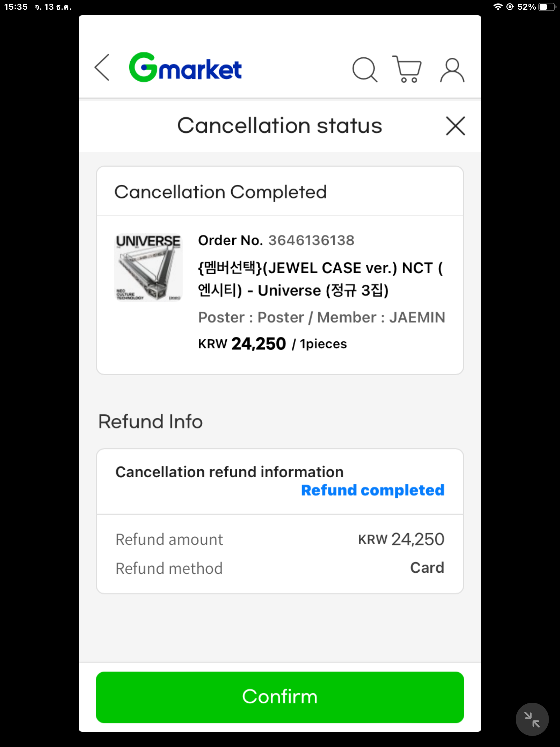Image resolution: width=560 pixels, height=747 pixels.
Task: Tap the Poster / Member JAEMIN option text
Action: coord(321,317)
